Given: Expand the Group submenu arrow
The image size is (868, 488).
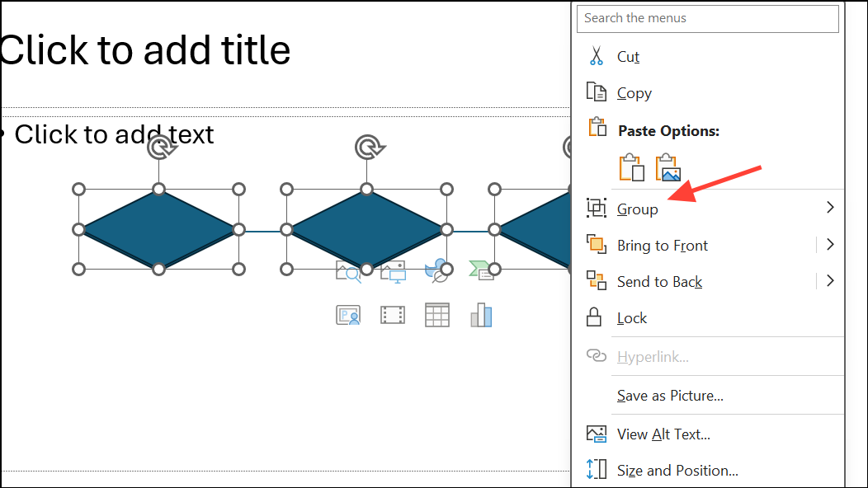Looking at the screenshot, I should tap(829, 208).
